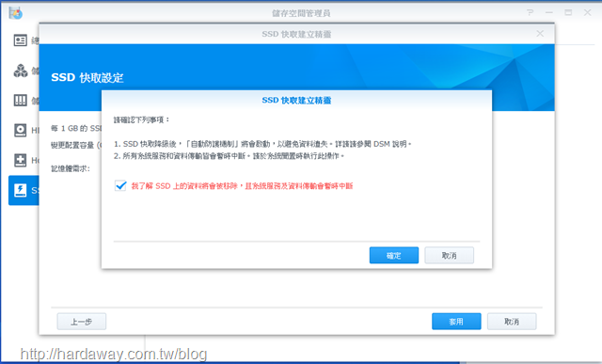Click the blue 套用 apply button
This screenshot has width=602, height=364.
pos(456,322)
